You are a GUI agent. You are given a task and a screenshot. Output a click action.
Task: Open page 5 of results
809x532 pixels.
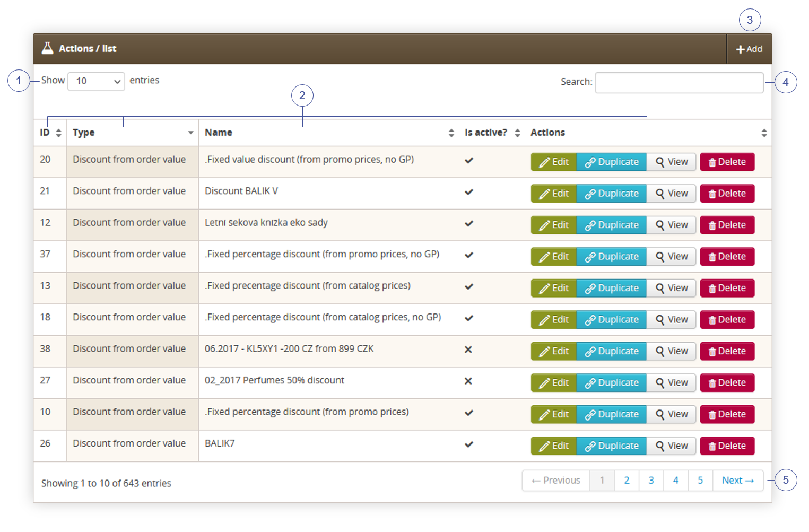[700, 481]
